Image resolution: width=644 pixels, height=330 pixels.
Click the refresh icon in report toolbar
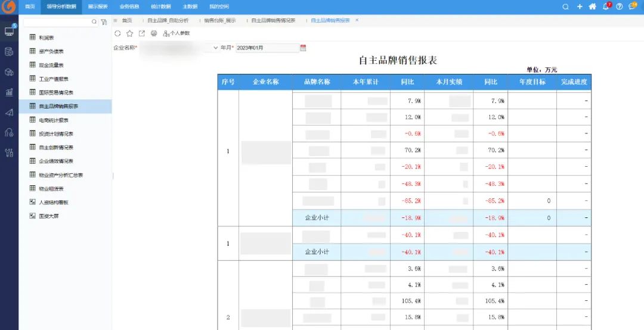click(117, 33)
